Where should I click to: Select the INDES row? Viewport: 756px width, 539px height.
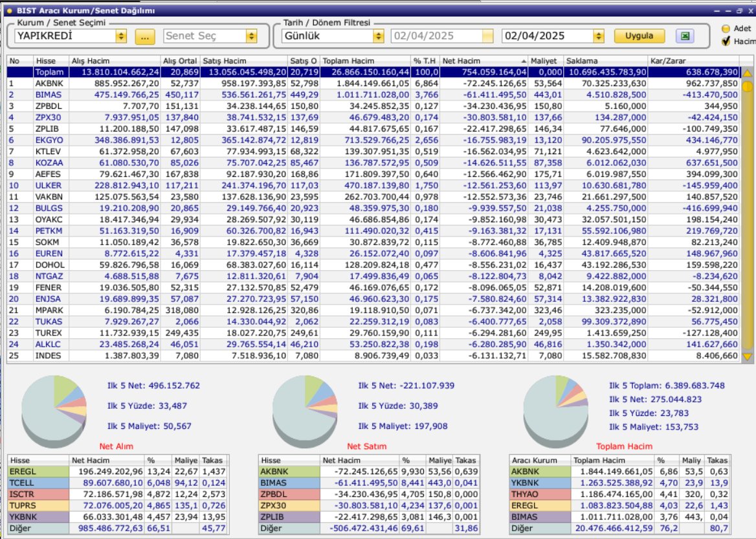(373, 356)
